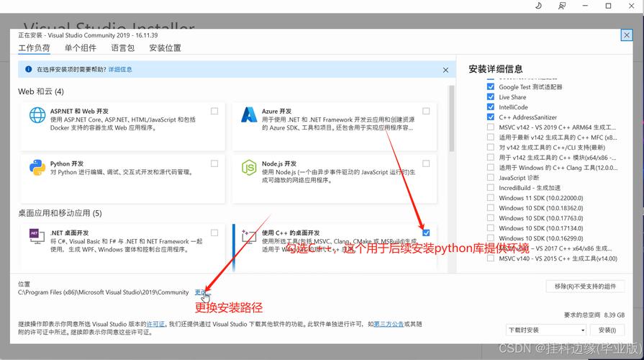This screenshot has width=644, height=360.
Task: Click the blue info icon in help banner
Action: click(28, 69)
